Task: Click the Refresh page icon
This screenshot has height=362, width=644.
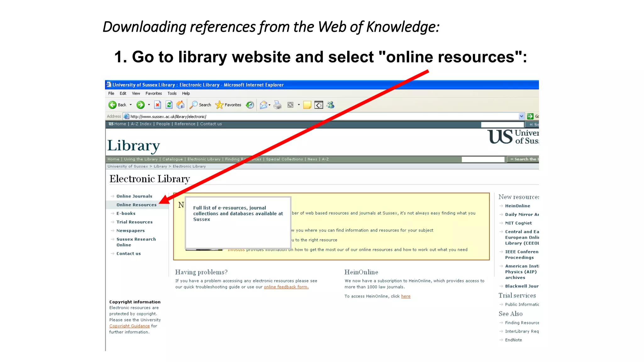Action: click(x=169, y=105)
